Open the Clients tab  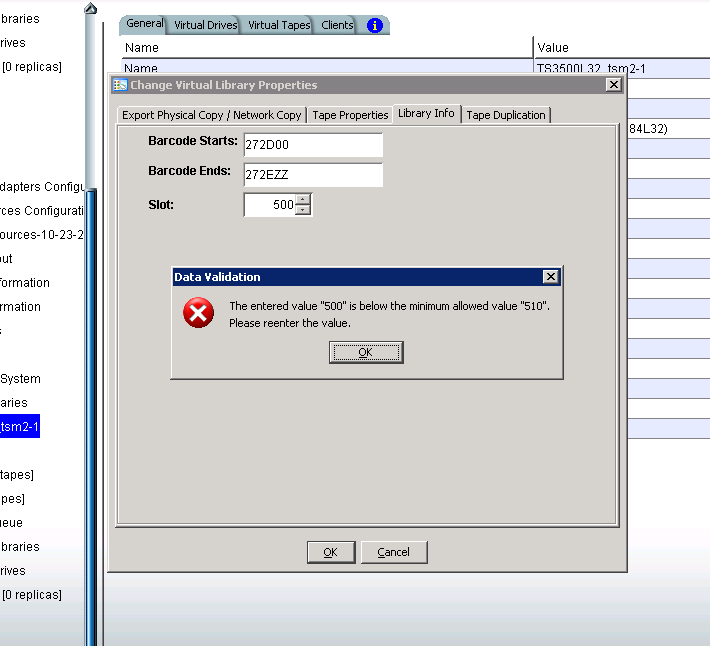point(337,25)
